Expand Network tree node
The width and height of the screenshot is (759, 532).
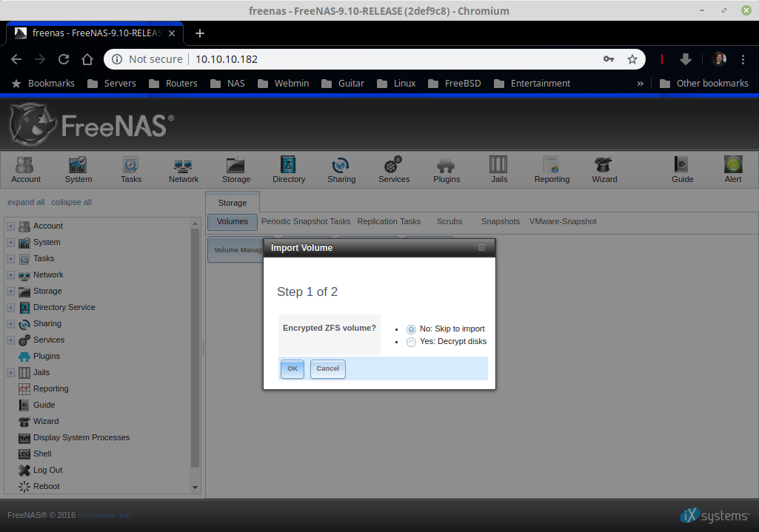(10, 275)
